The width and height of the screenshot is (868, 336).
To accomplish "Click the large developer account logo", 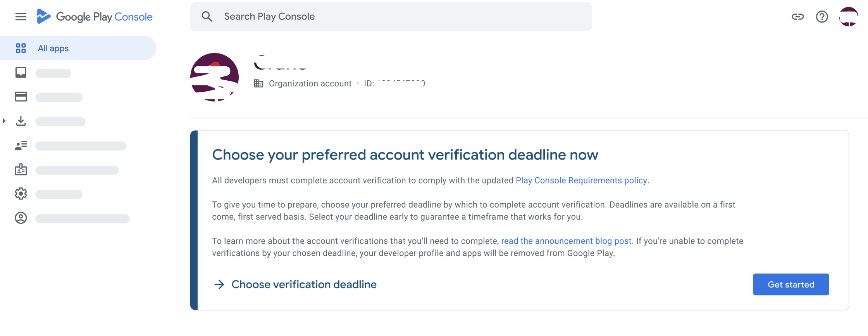I will pos(214,77).
